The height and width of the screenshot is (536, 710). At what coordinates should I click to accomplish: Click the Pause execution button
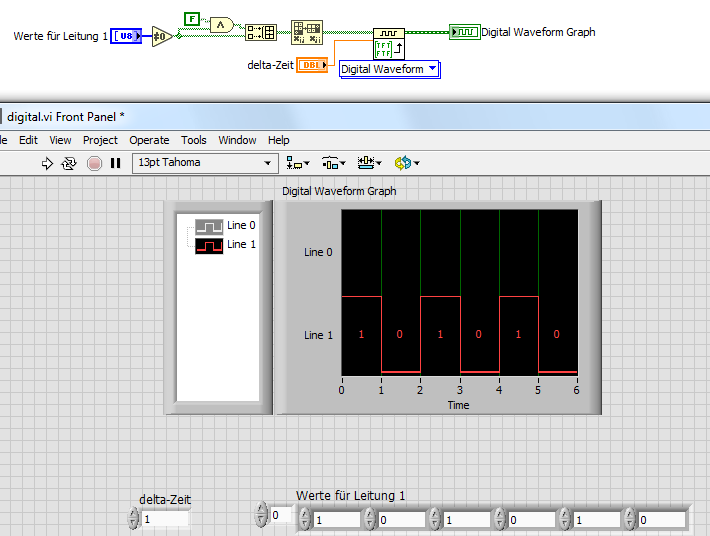point(115,163)
